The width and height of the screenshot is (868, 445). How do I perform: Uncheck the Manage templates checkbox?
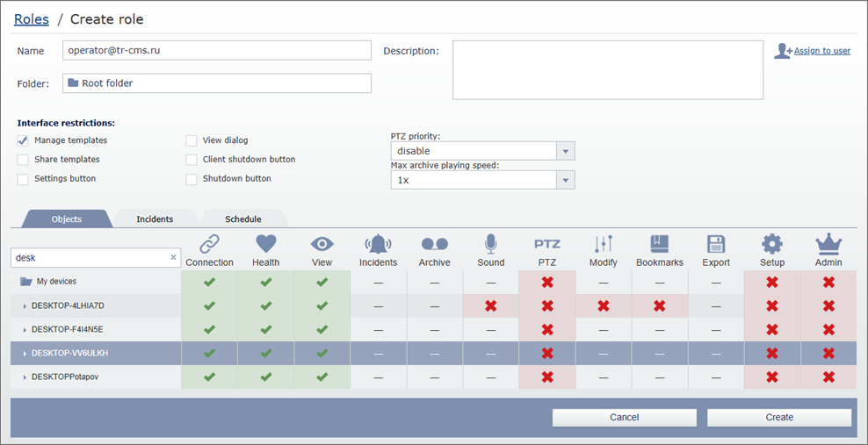point(23,140)
